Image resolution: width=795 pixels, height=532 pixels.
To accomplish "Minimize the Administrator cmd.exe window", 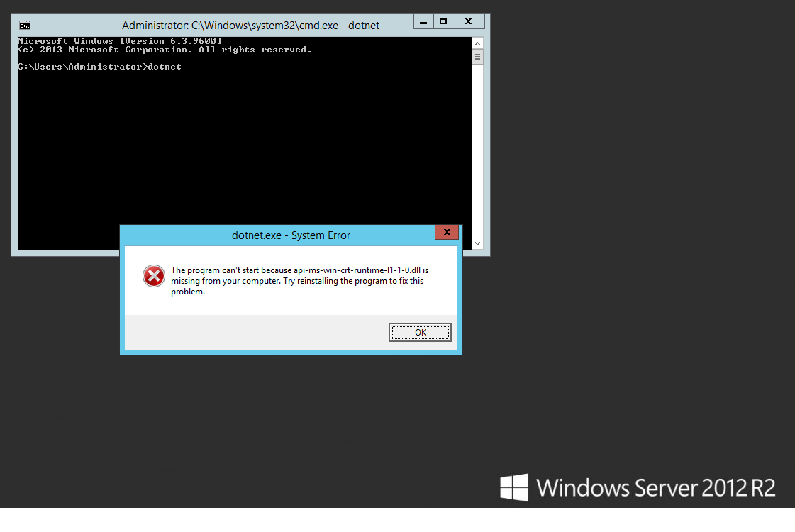I will pos(423,22).
